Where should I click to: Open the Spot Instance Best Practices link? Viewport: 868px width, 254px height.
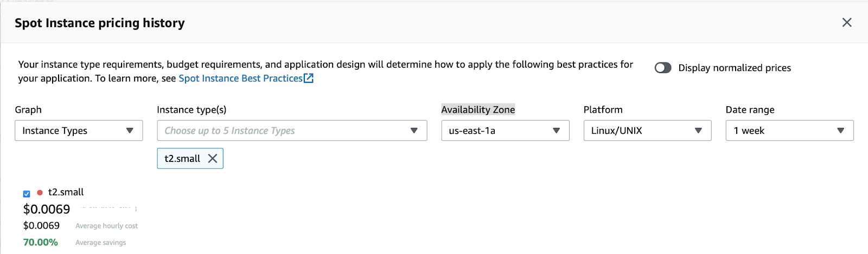240,79
